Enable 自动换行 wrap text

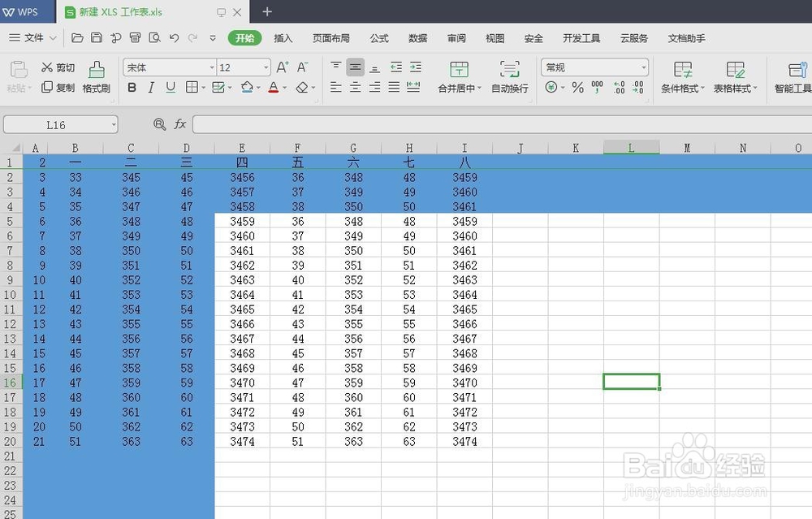pyautogui.click(x=509, y=77)
